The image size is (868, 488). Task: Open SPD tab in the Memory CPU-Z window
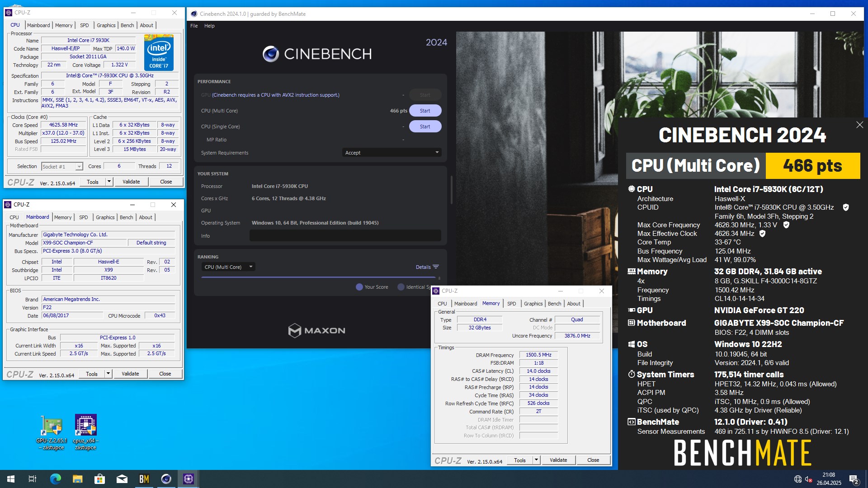(x=512, y=304)
